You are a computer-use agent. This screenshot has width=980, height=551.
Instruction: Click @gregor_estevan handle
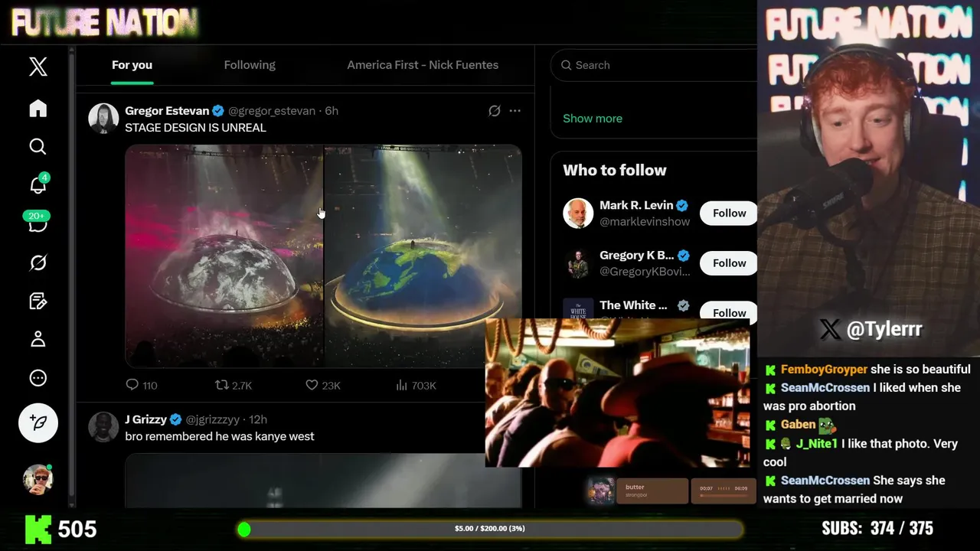[272, 111]
